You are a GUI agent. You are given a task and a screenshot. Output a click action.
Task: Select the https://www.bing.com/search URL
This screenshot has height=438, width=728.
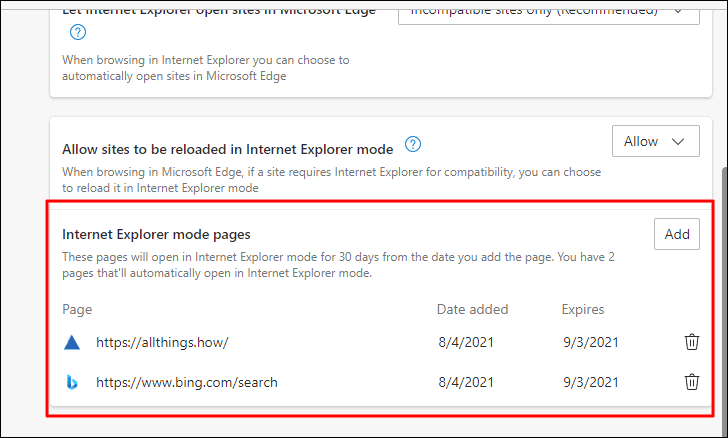187,382
